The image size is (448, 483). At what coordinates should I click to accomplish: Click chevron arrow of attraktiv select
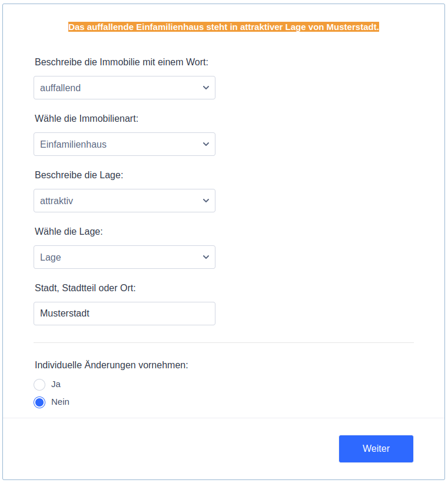point(205,201)
